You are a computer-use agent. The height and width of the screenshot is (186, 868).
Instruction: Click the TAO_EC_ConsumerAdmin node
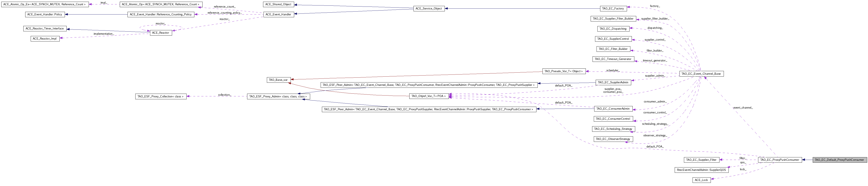613,109
